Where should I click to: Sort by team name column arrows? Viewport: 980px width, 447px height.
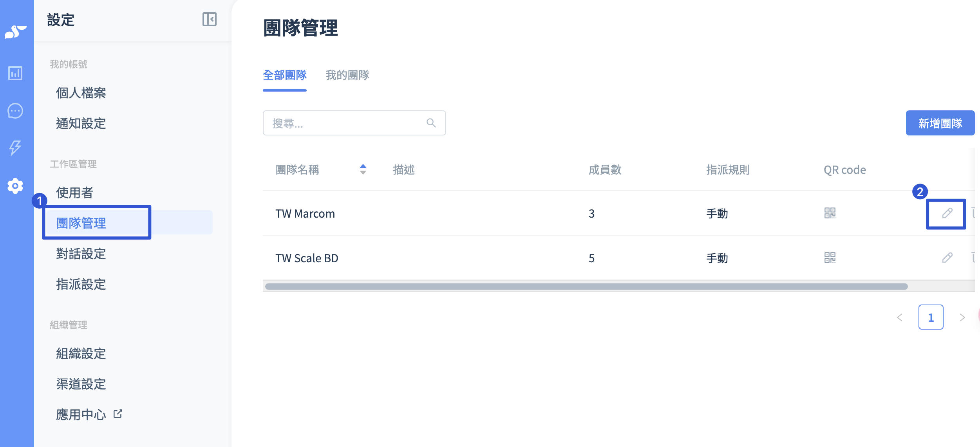pos(363,169)
